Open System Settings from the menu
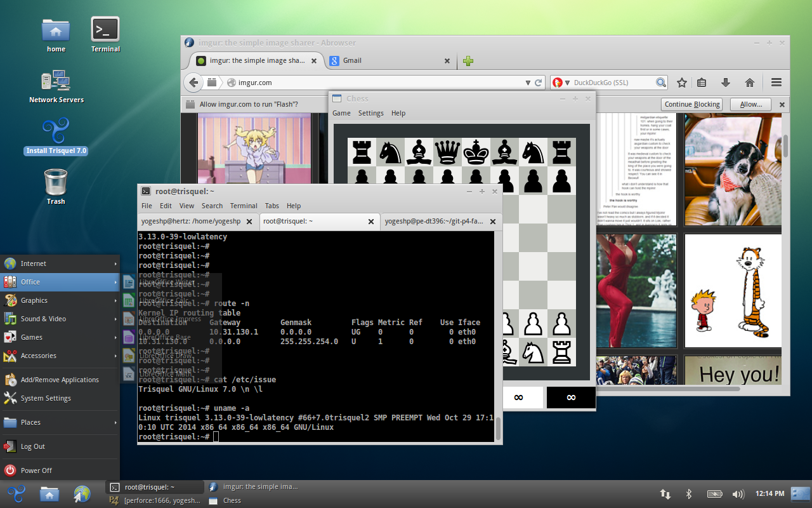 click(x=60, y=398)
